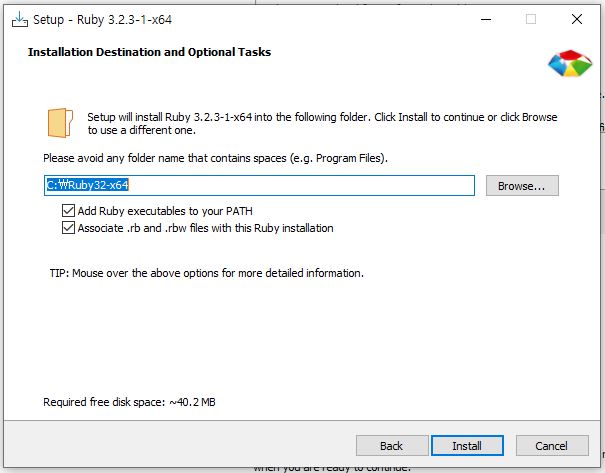This screenshot has height=473, width=605.
Task: Toggle the Associate .rb and .rbw files checkbox
Action: 68,228
